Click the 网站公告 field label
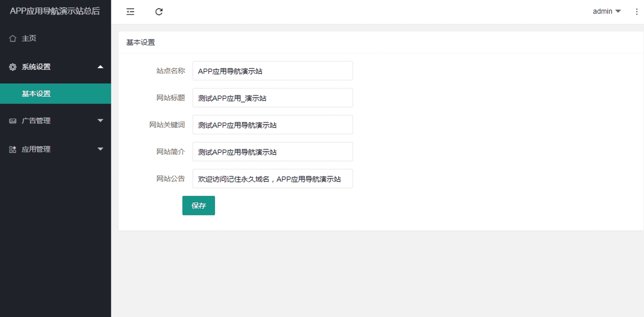This screenshot has height=317, width=644. coord(171,179)
